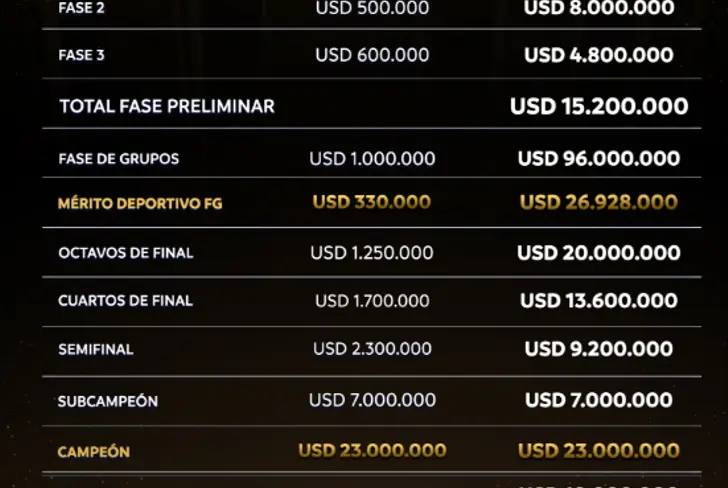Screen dimensions: 728x488
Task: Click the SUBCAMPEÓN row label
Action: click(108, 401)
